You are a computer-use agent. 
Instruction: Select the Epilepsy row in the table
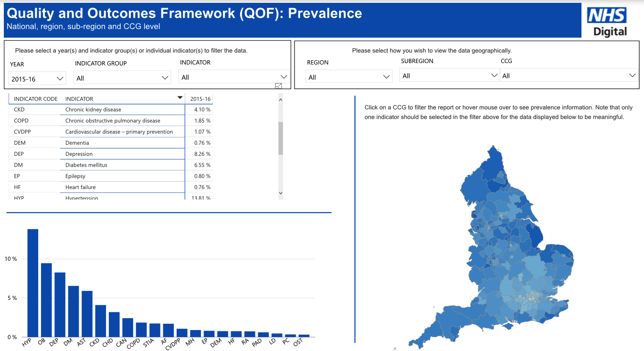click(x=95, y=176)
